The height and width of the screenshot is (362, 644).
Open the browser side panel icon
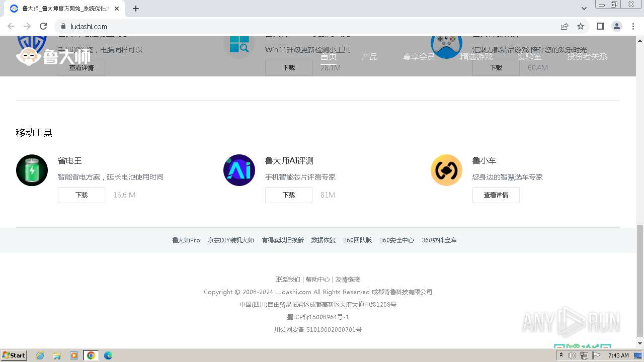pos(600,26)
